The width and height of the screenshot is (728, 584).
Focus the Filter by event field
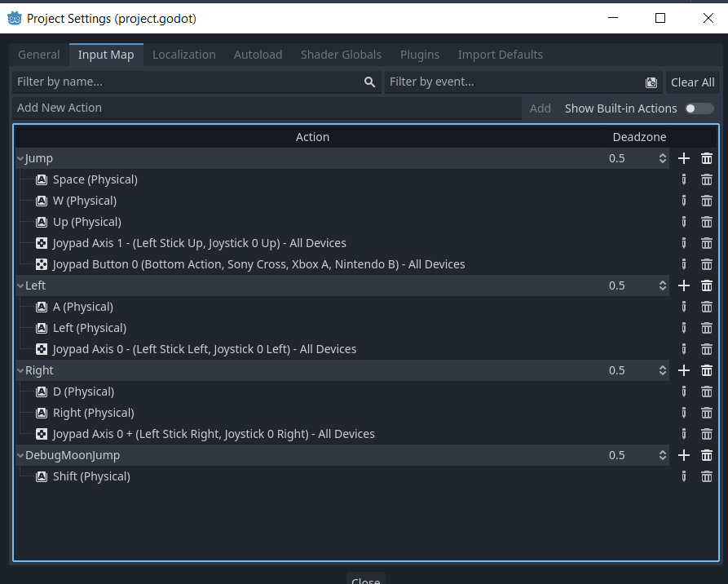pos(523,82)
